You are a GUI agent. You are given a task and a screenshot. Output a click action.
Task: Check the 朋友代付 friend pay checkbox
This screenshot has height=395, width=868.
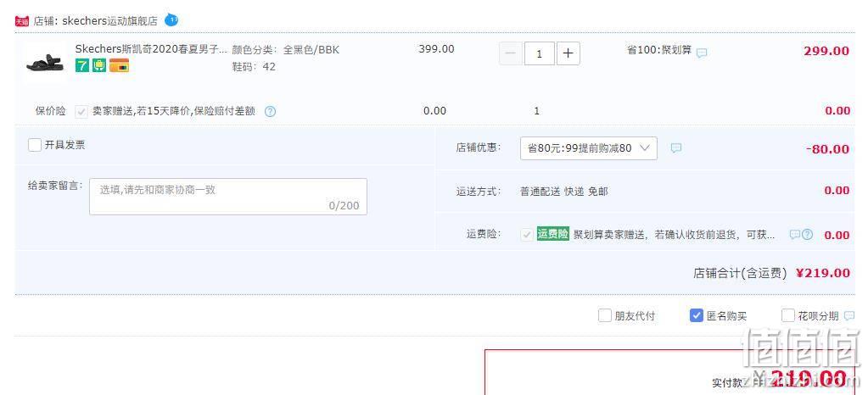(x=604, y=316)
